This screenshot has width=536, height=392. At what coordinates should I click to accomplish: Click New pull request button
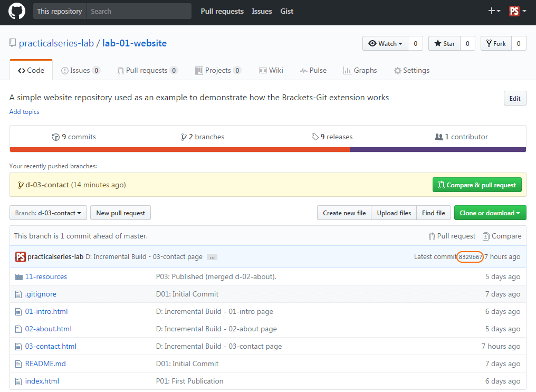click(x=120, y=213)
